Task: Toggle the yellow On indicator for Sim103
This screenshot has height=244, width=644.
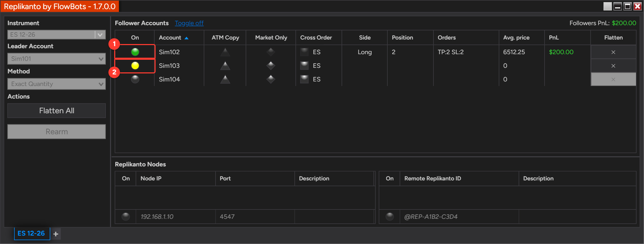Action: point(135,66)
